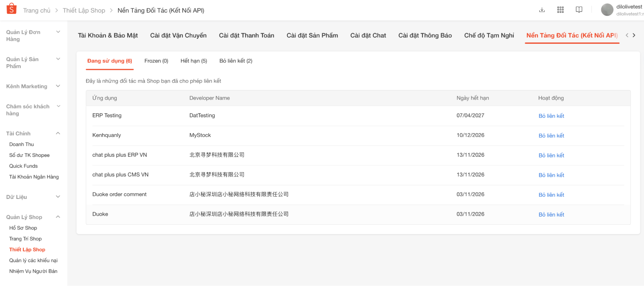Unlink the Duoke app in last row
Screen dimensions: 644x286
point(551,214)
